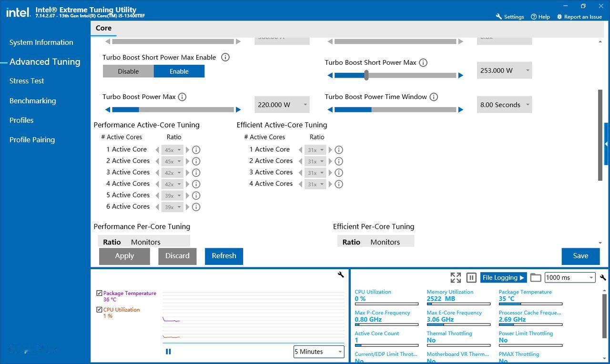Screen dimensions: 610x364
Task: Open the 5 Minutes graph duration dropdown
Action: point(319,352)
